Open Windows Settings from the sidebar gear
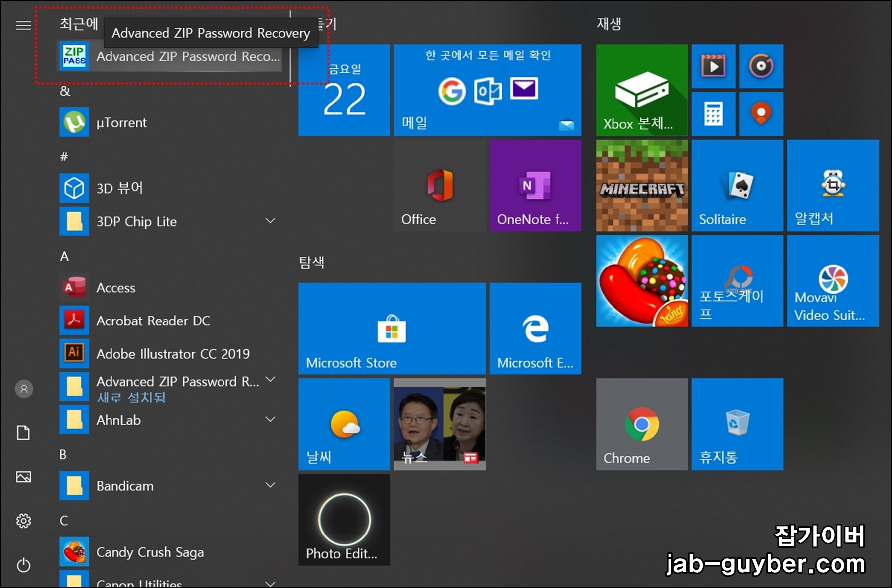 click(23, 521)
